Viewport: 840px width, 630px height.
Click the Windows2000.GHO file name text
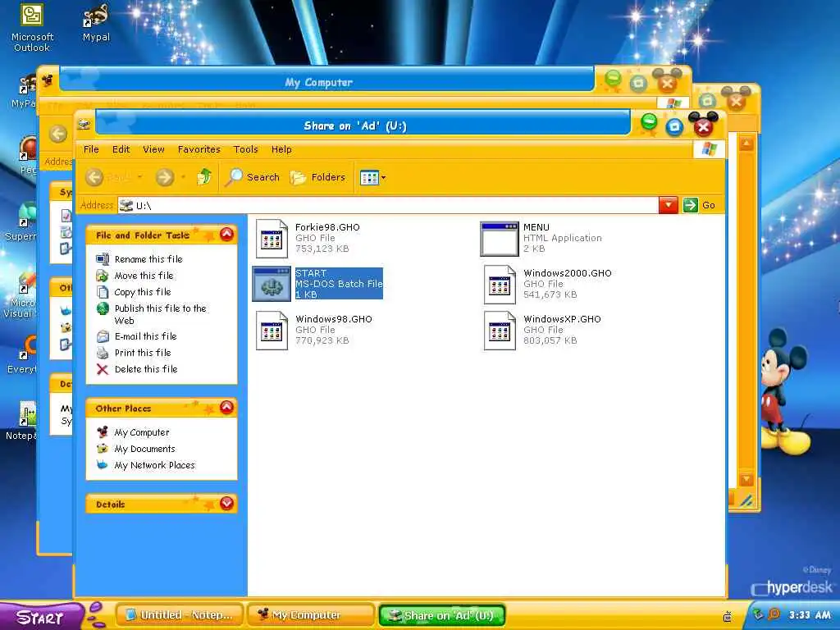point(568,273)
